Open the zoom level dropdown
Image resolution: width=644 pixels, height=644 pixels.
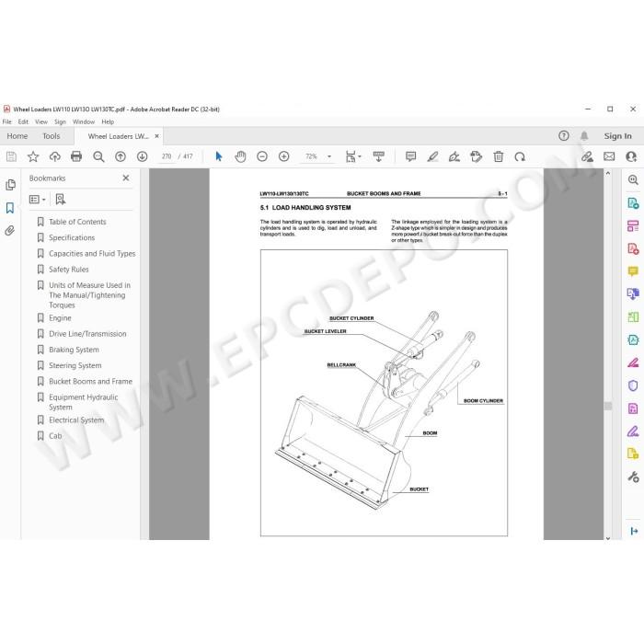(329, 156)
